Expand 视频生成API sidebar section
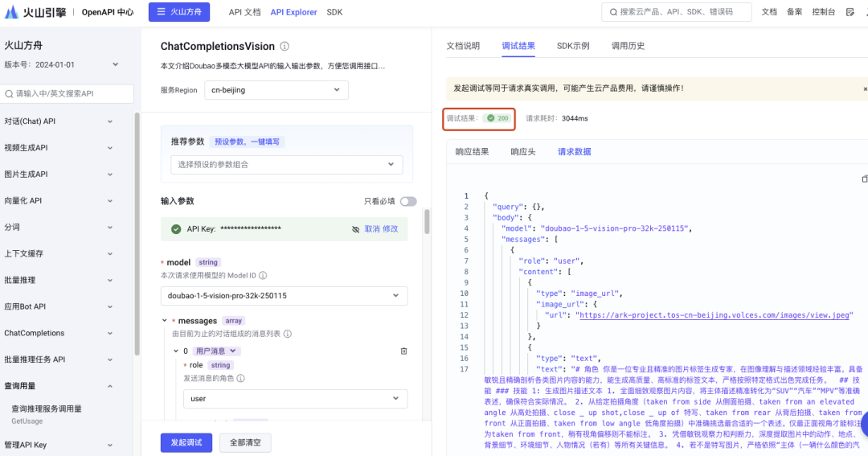868x456 pixels. click(x=59, y=148)
